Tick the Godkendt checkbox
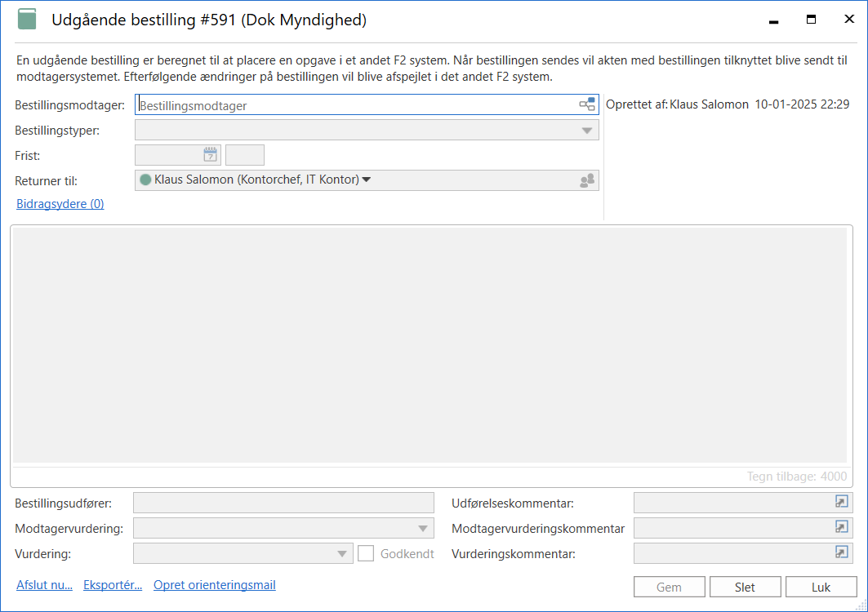868x612 pixels. click(x=366, y=553)
